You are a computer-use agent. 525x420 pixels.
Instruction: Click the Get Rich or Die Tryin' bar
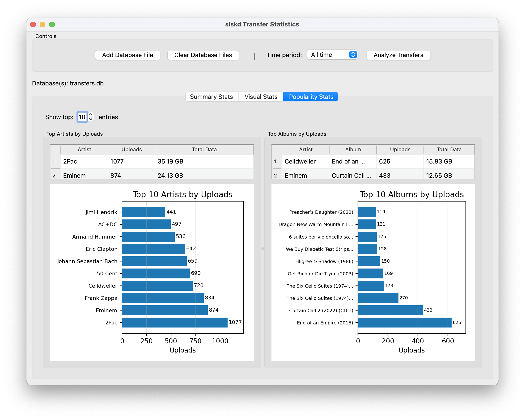[371, 273]
